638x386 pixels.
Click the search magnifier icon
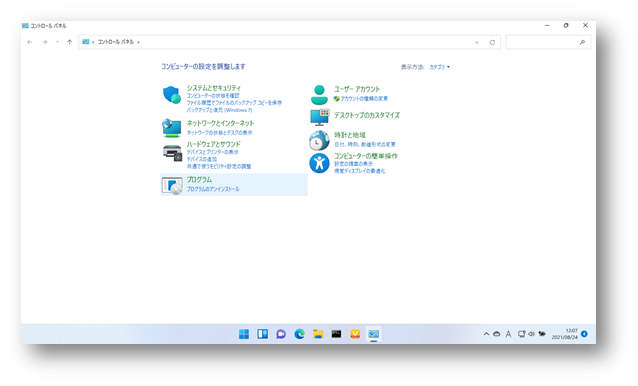[582, 42]
